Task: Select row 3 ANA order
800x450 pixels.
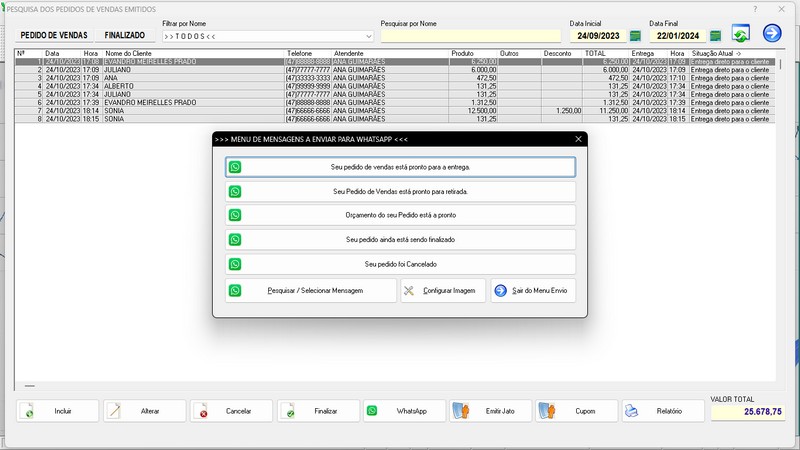Action: point(395,78)
